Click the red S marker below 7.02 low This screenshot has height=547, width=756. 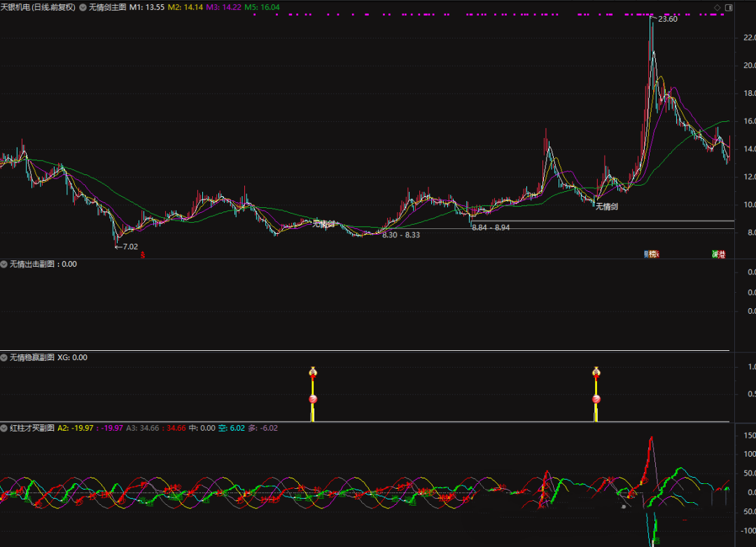click(143, 255)
